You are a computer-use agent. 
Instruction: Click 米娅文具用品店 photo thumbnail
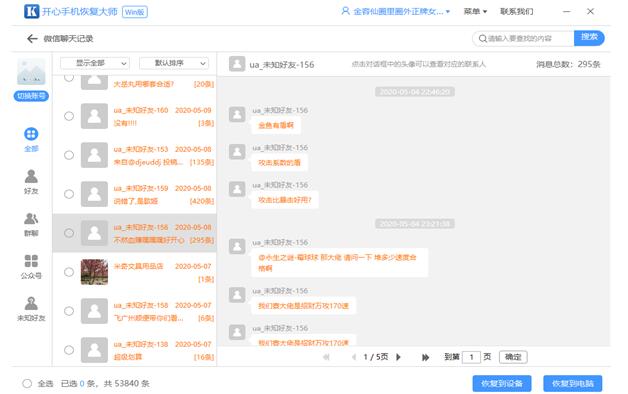94,272
